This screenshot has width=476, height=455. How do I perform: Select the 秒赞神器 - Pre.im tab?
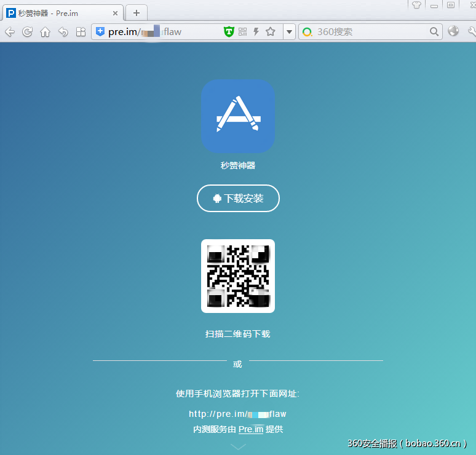[x=55, y=13]
